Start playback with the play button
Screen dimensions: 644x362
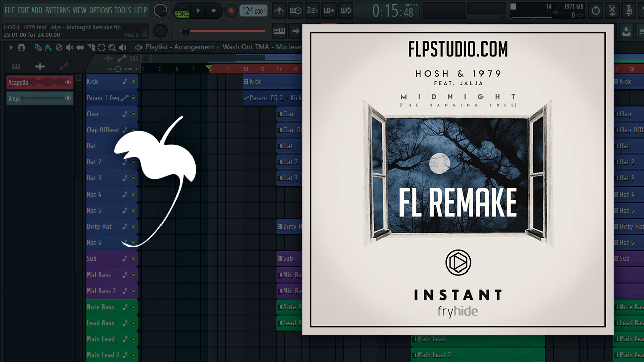[x=198, y=11]
